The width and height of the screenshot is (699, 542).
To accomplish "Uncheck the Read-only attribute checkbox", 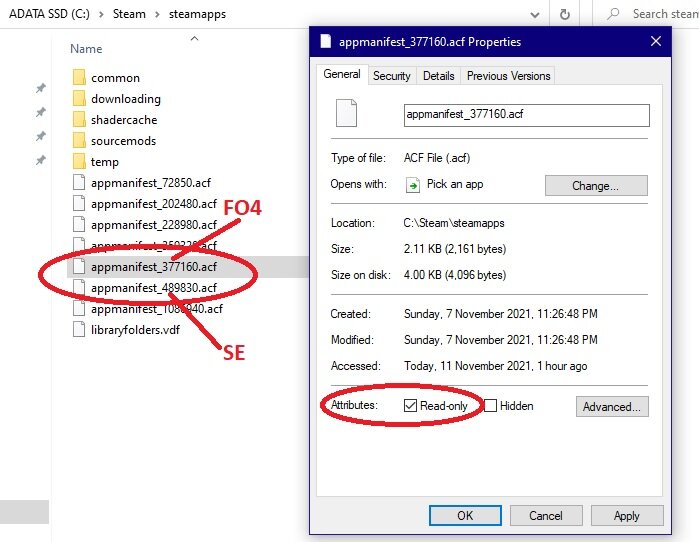I will [410, 405].
